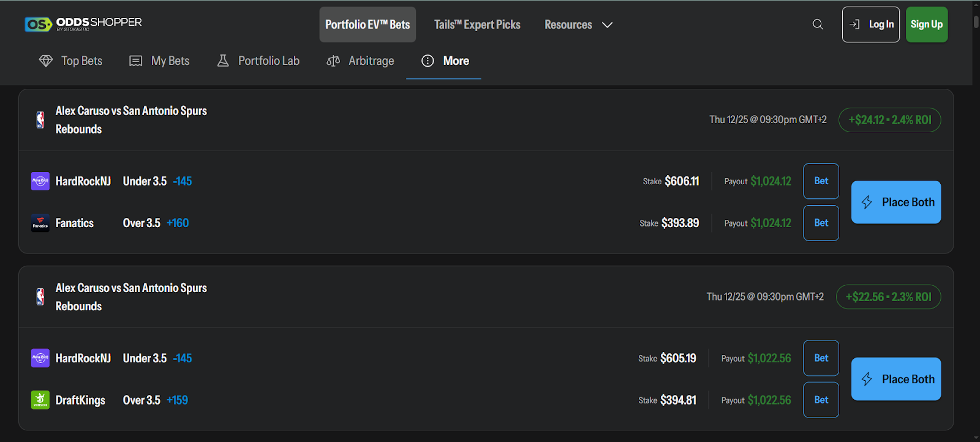The width and height of the screenshot is (980, 442).
Task: Click the HardRockNJ logo in second card
Action: [40, 358]
